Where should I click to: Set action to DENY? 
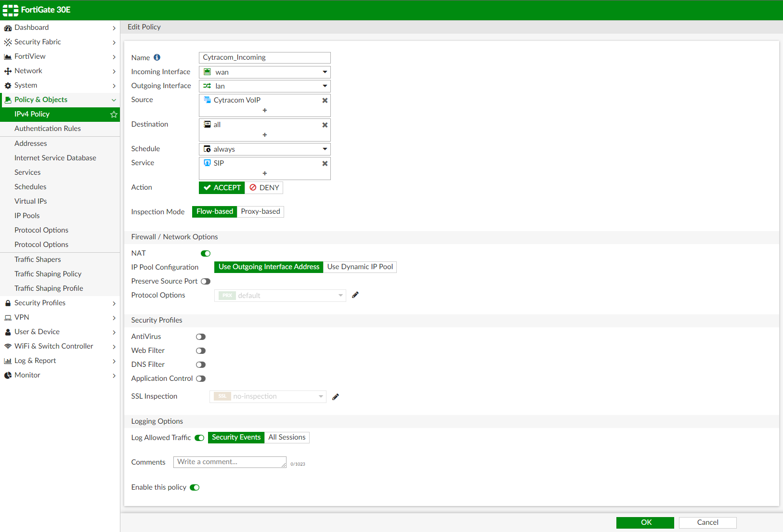click(264, 188)
